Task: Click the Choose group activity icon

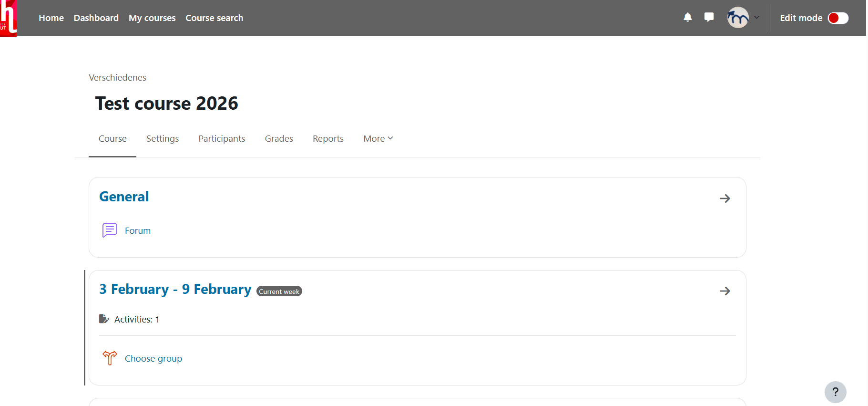Action: pos(110,358)
